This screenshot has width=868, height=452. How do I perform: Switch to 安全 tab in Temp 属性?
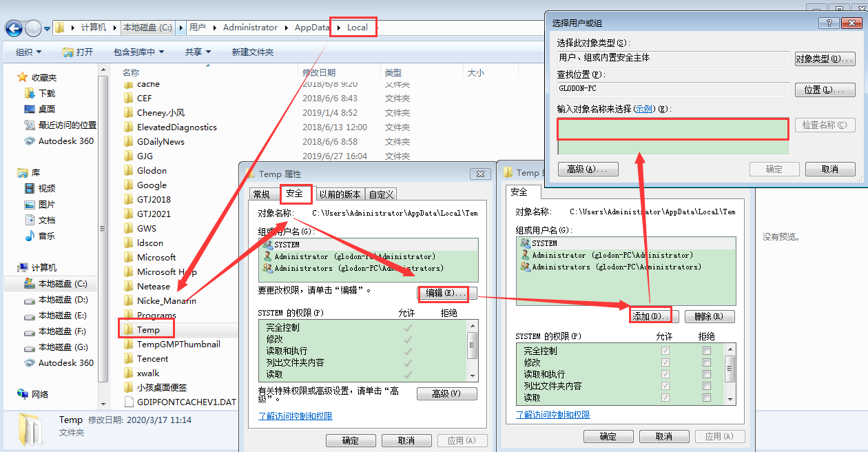(x=295, y=194)
